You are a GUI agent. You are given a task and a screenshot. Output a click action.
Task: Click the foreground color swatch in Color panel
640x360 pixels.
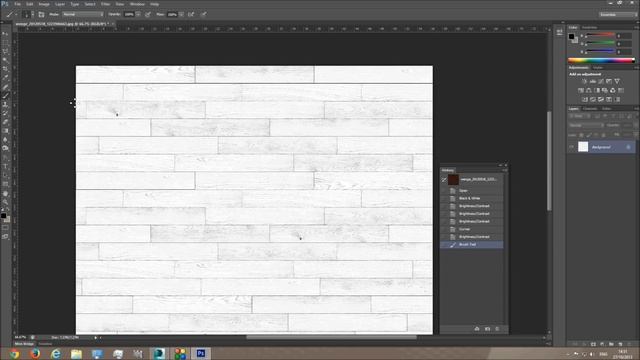[x=571, y=36]
